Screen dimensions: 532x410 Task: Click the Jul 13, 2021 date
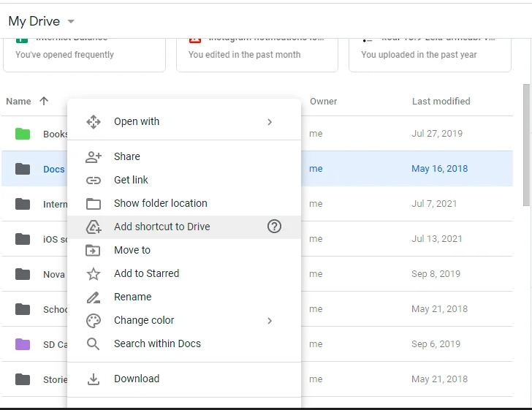tap(437, 238)
